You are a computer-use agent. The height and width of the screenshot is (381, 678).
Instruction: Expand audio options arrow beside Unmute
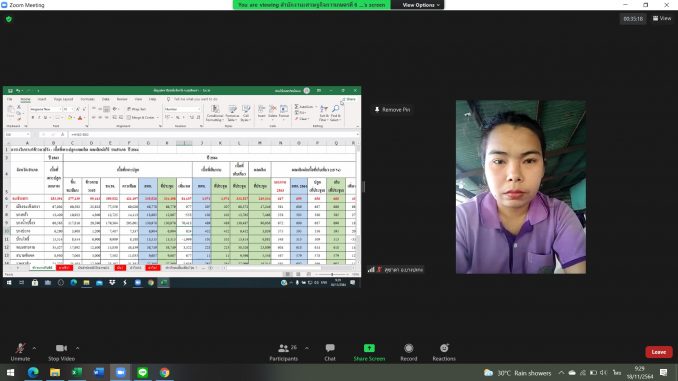click(x=35, y=348)
